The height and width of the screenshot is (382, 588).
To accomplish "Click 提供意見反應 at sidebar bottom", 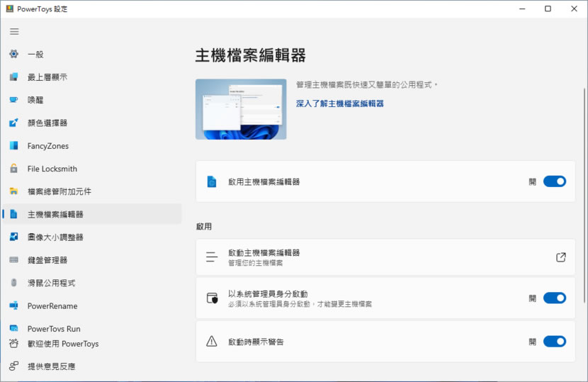I will (x=51, y=366).
